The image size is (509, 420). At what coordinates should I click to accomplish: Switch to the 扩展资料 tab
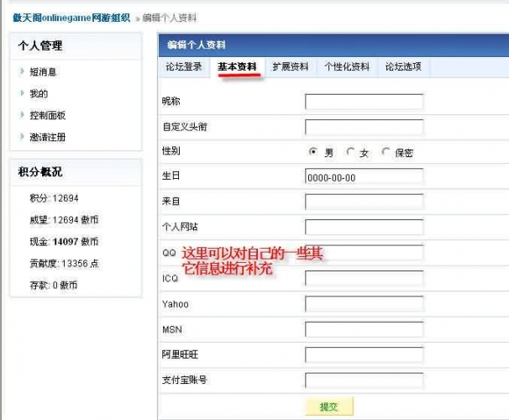(x=291, y=67)
